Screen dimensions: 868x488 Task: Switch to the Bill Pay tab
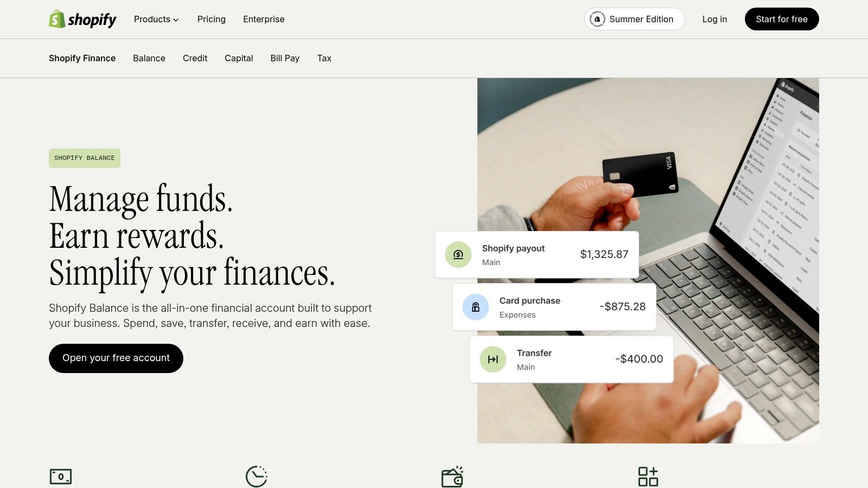(285, 58)
